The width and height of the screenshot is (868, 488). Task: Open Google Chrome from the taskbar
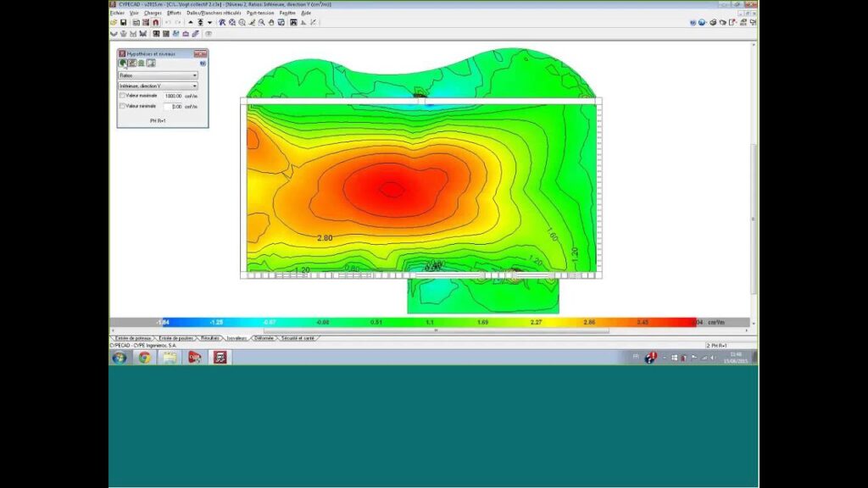click(x=144, y=358)
